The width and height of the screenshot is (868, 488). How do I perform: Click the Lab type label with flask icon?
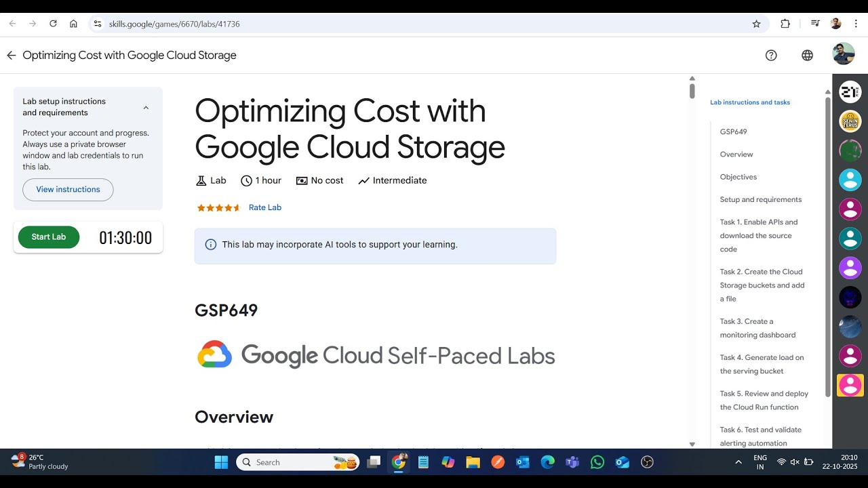(x=211, y=180)
